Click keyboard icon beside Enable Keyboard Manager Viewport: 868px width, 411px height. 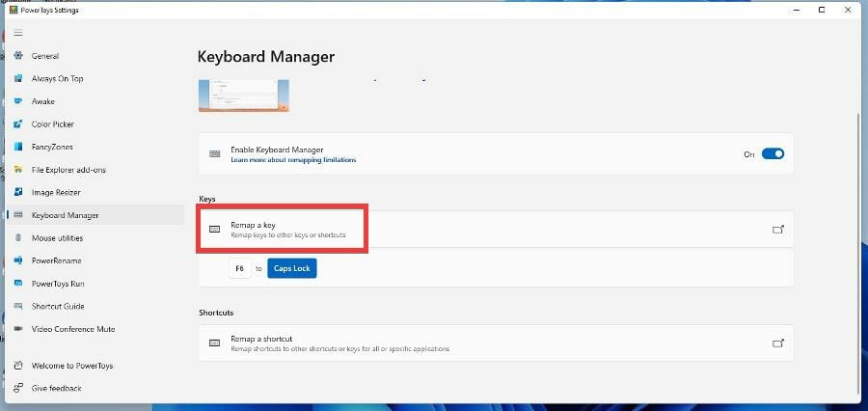point(215,154)
